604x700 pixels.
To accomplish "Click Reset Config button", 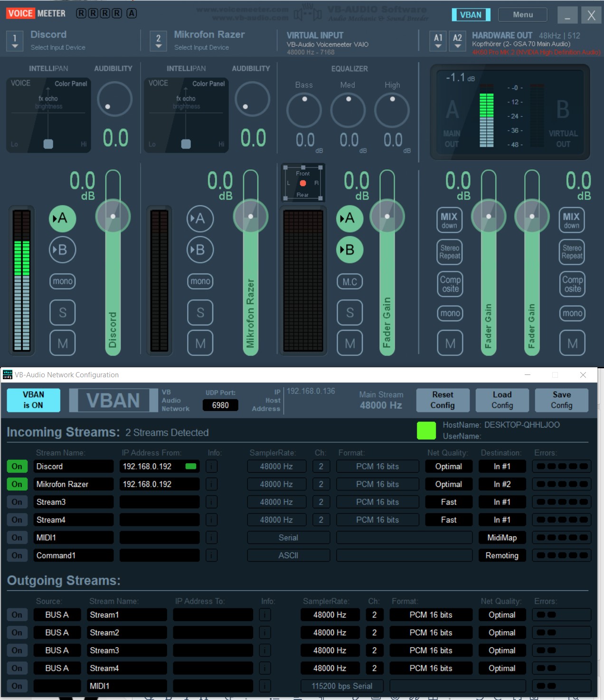I will click(x=443, y=400).
